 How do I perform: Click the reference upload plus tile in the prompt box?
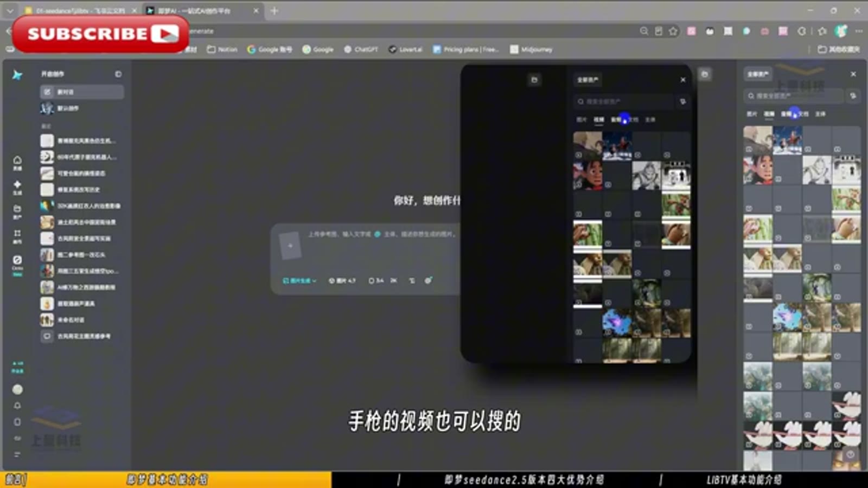[290, 246]
